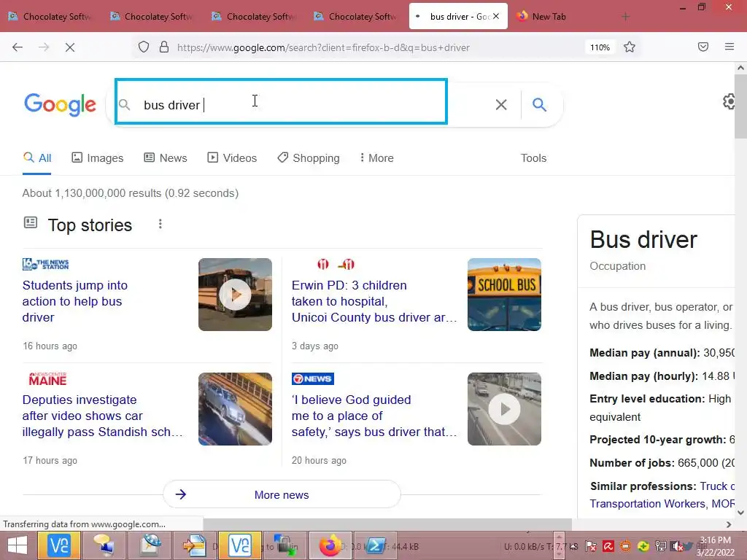Open SCHOOL BUS sign thumbnail image
The width and height of the screenshot is (747, 560).
click(504, 295)
